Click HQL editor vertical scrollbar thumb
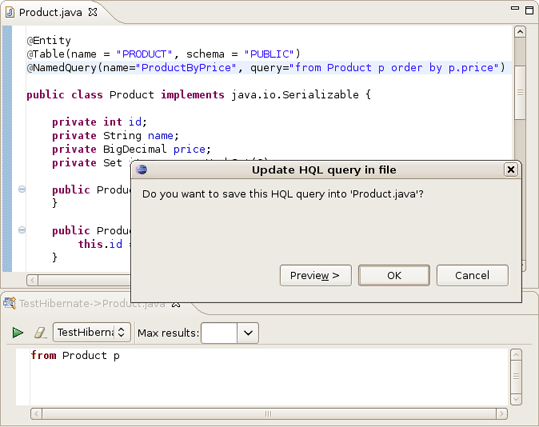The image size is (539, 427). pos(516,376)
